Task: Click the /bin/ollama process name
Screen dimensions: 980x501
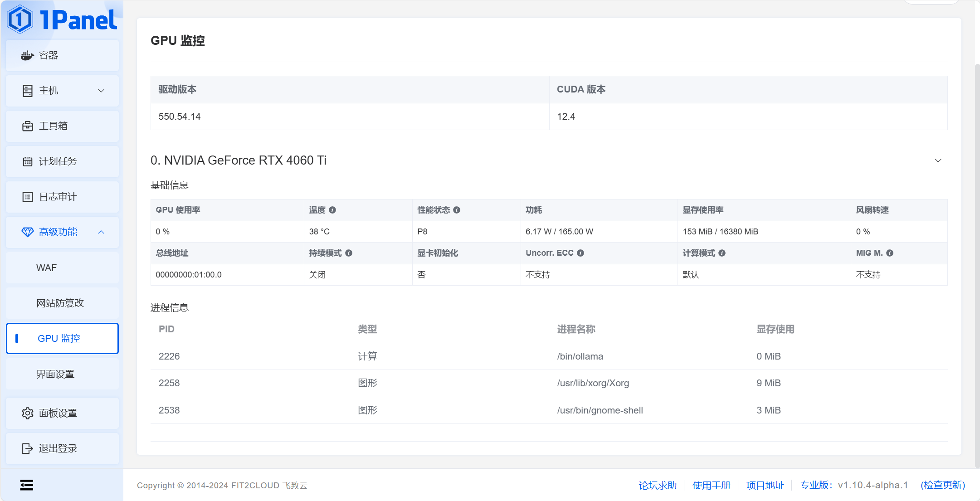Action: pos(580,356)
